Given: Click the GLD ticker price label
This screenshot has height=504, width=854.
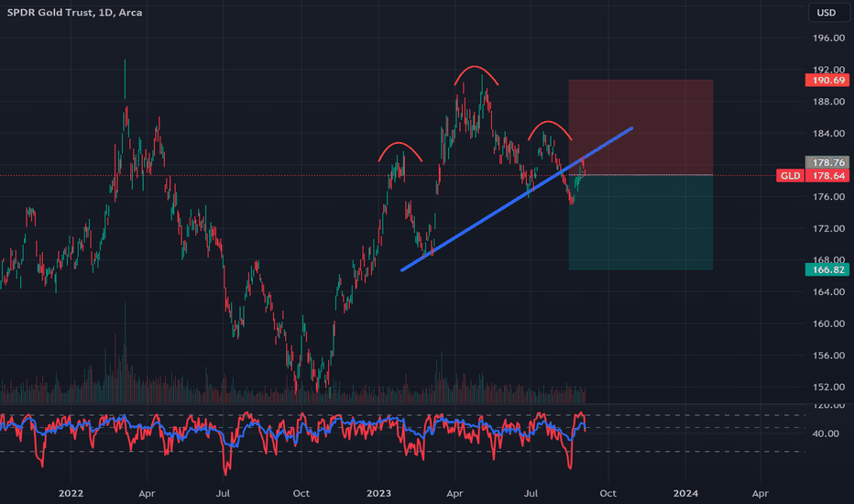Looking at the screenshot, I should [790, 175].
